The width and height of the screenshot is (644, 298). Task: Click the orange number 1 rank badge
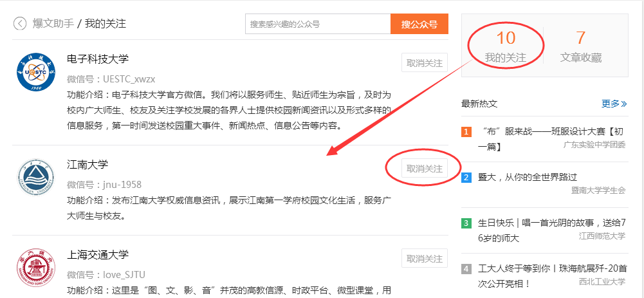tap(466, 132)
